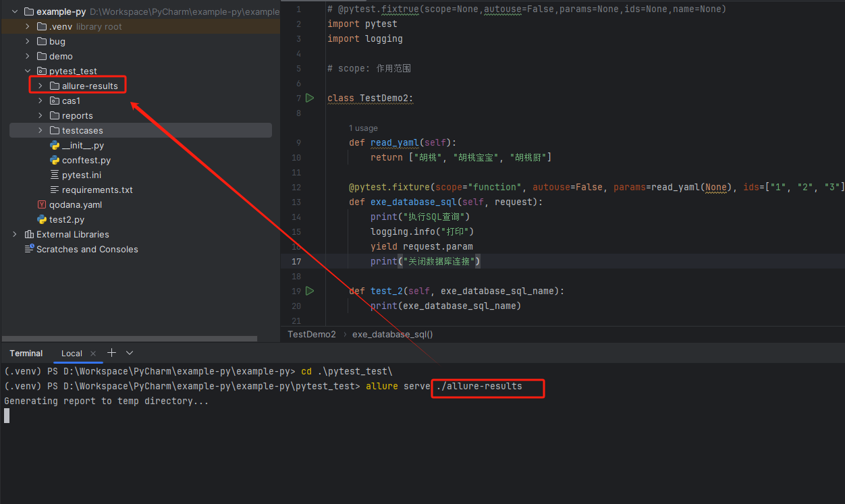845x504 pixels.
Task: Run test_2 via gutter run icon
Action: 310,291
